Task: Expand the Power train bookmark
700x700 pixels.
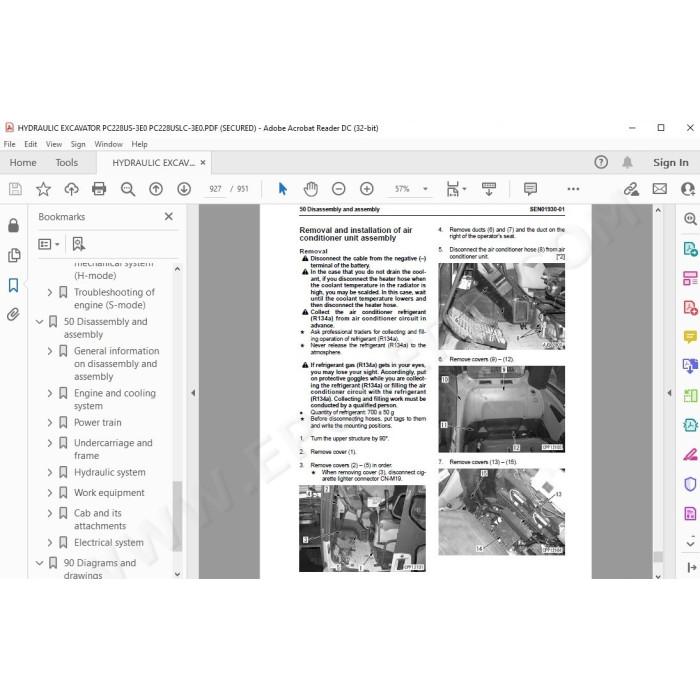Action: pos(50,423)
